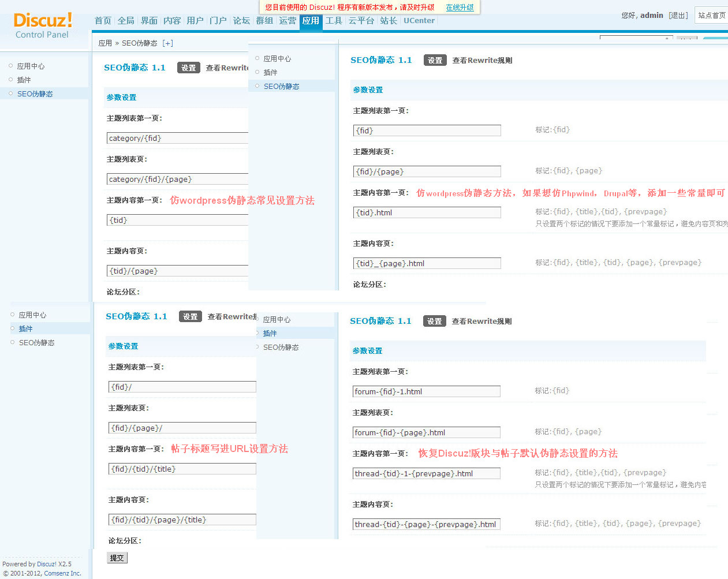The image size is (728, 579).
Task: Click the {tid}_{page}.html input field
Action: pos(427,263)
